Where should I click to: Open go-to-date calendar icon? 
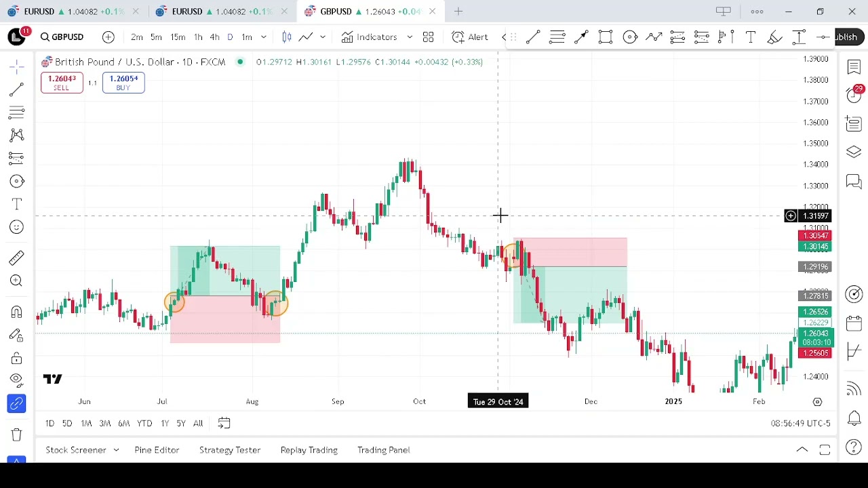click(224, 424)
